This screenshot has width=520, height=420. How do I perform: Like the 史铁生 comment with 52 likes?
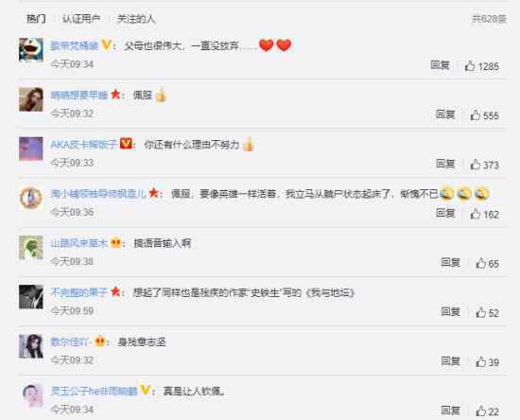point(481,312)
